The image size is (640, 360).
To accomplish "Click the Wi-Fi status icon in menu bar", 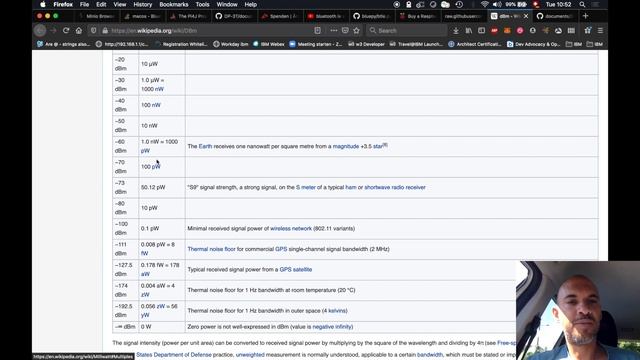I will (484, 4).
